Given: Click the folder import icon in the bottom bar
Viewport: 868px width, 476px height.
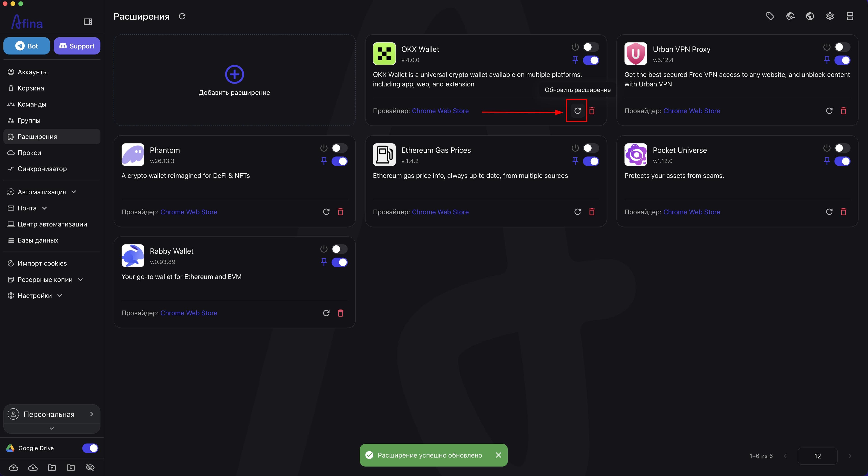Looking at the screenshot, I should click(x=71, y=467).
